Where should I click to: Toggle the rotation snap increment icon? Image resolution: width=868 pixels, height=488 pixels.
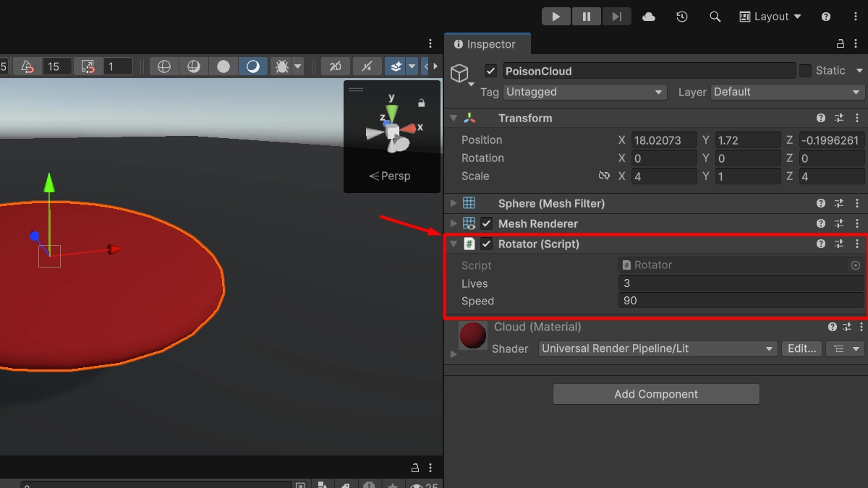point(27,67)
